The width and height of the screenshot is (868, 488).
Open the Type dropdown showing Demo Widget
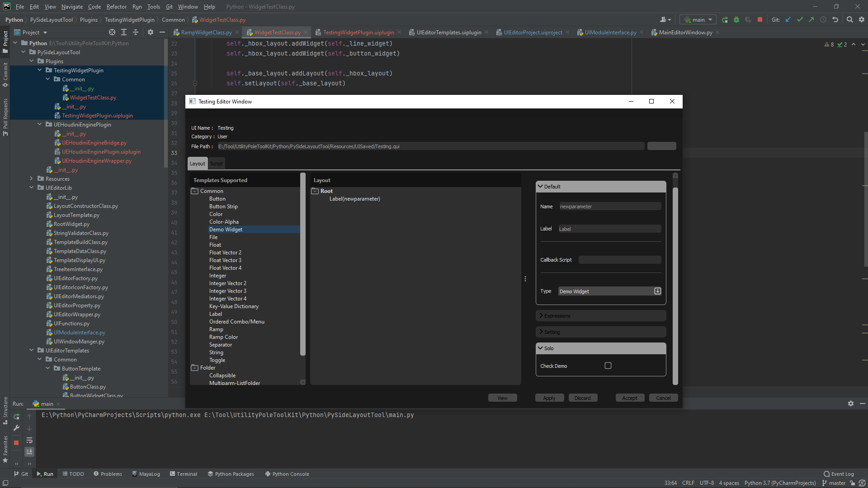[x=658, y=291]
